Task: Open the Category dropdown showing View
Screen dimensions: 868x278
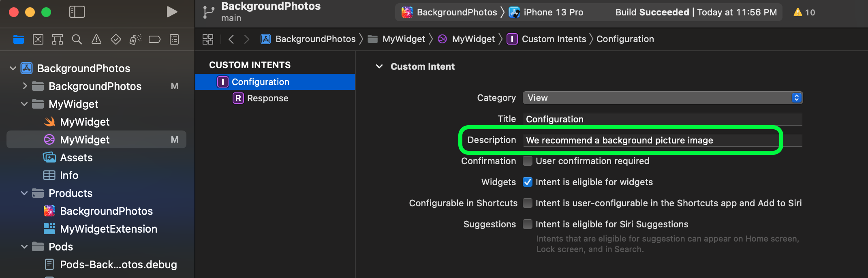Action: coord(662,98)
